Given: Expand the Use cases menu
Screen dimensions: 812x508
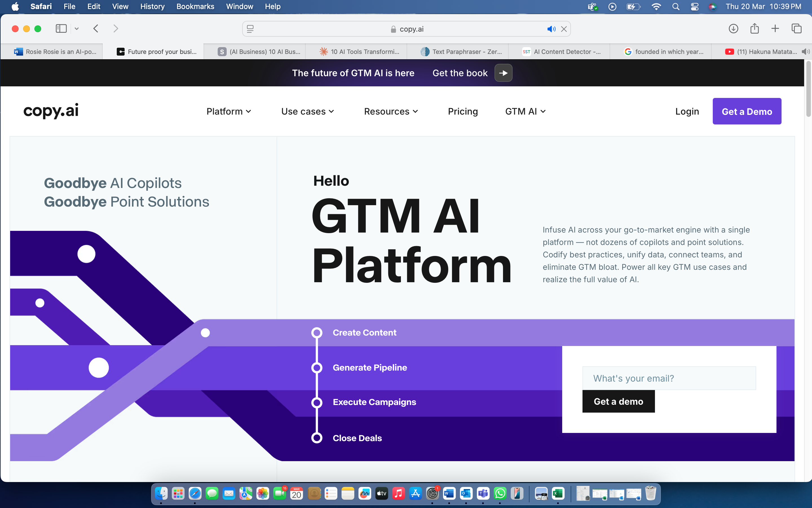Looking at the screenshot, I should pos(307,111).
